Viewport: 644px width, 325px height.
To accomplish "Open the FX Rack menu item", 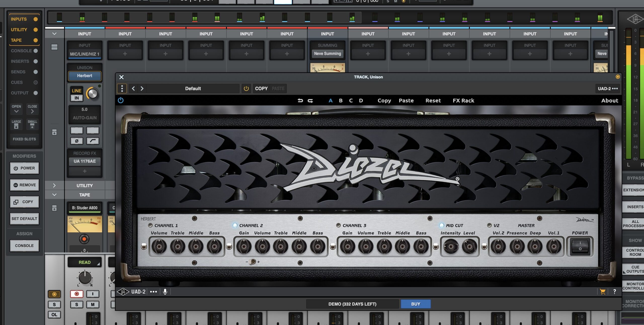I will (463, 101).
